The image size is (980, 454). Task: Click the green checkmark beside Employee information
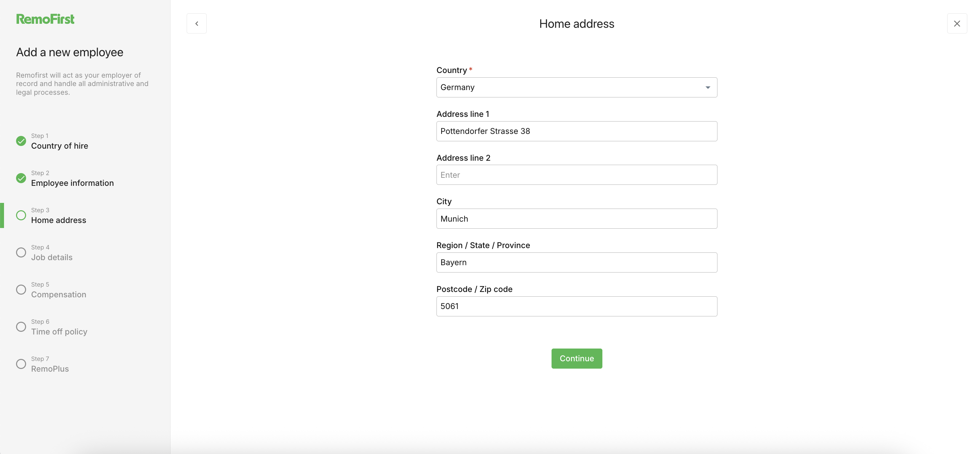point(21,178)
